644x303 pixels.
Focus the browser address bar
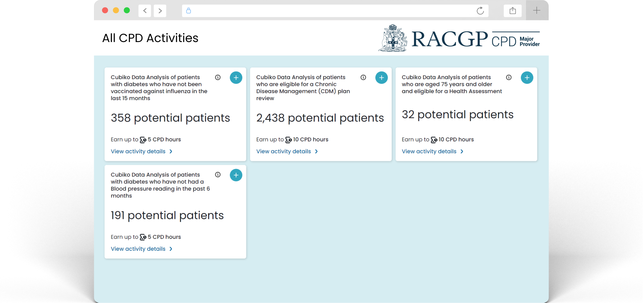(335, 11)
